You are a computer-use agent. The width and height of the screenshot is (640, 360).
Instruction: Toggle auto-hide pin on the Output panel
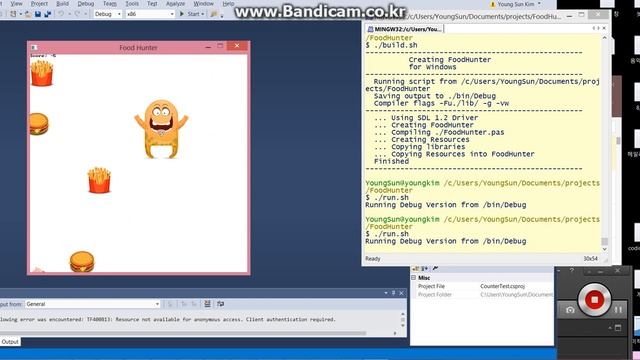tap(393, 293)
